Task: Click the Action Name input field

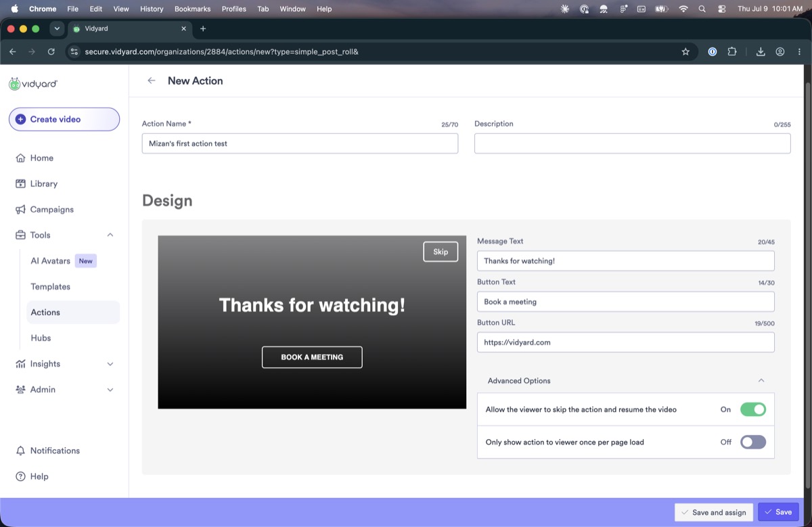Action: (x=300, y=143)
